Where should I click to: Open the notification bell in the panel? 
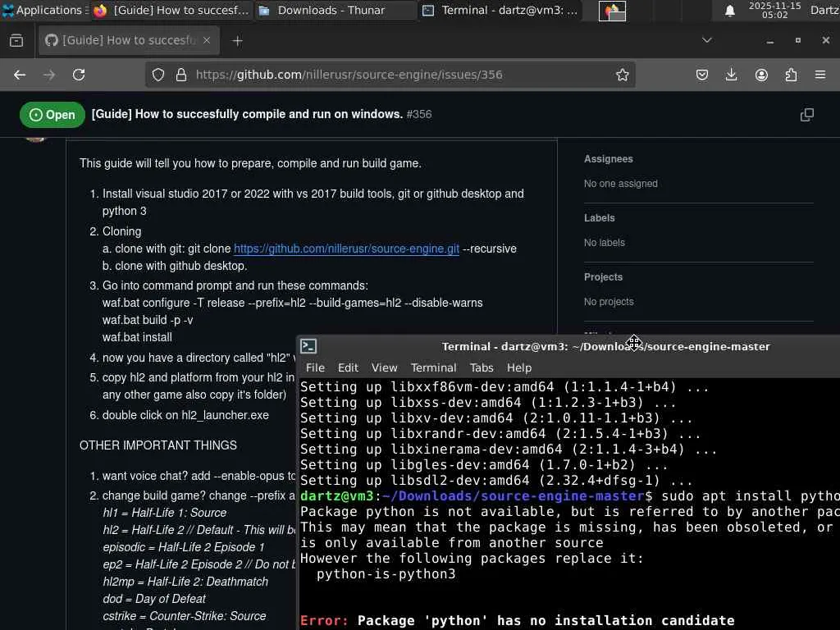point(729,11)
